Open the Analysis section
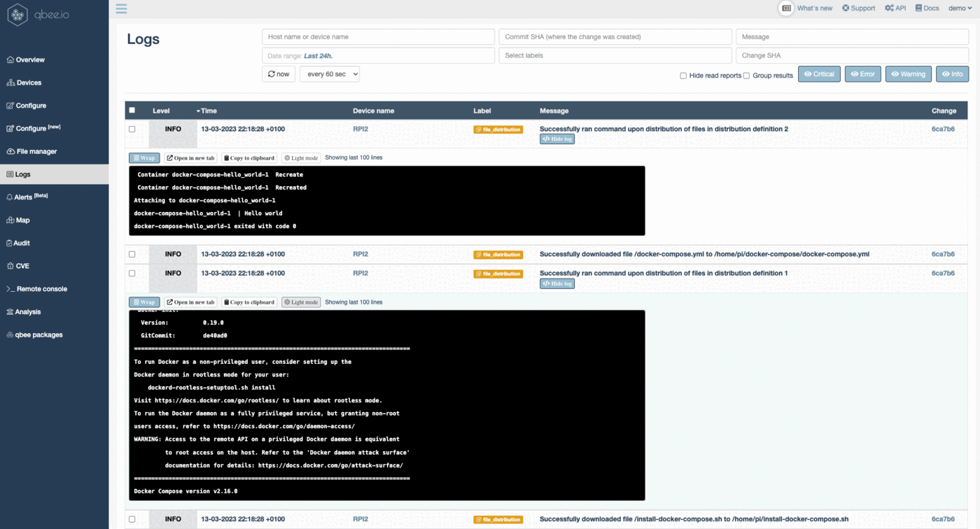The image size is (980, 529). coord(27,311)
